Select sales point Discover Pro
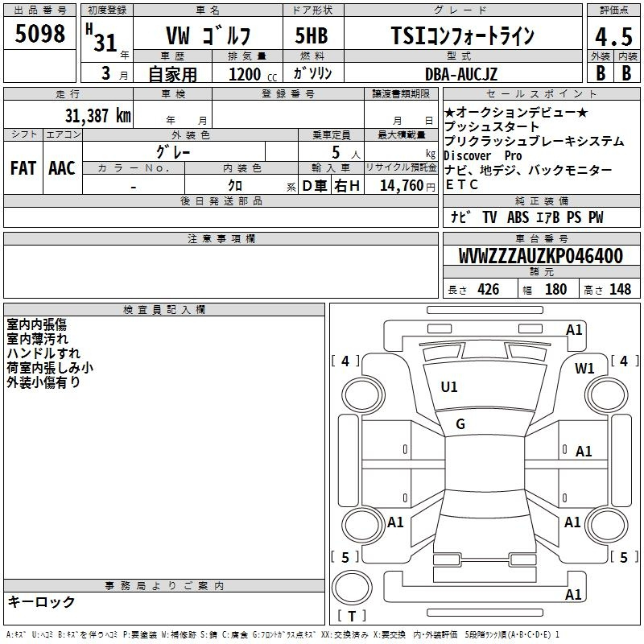Image resolution: width=644 pixels, height=644 pixels. [483, 155]
